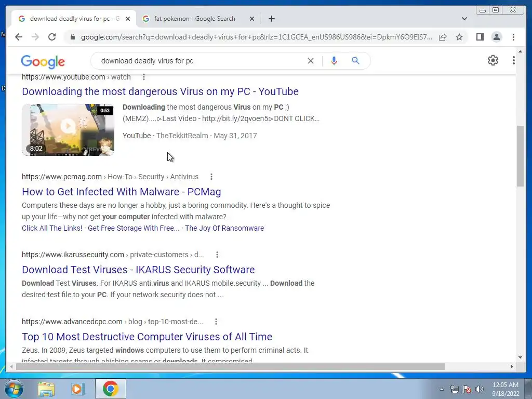Open the network status tray icon
The image size is (532, 399).
454,390
